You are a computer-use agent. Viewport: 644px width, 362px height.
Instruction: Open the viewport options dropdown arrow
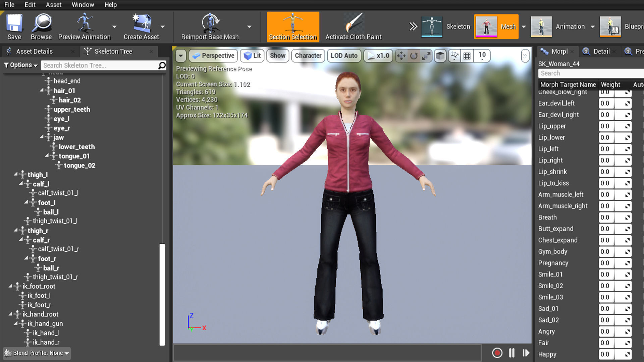click(181, 56)
